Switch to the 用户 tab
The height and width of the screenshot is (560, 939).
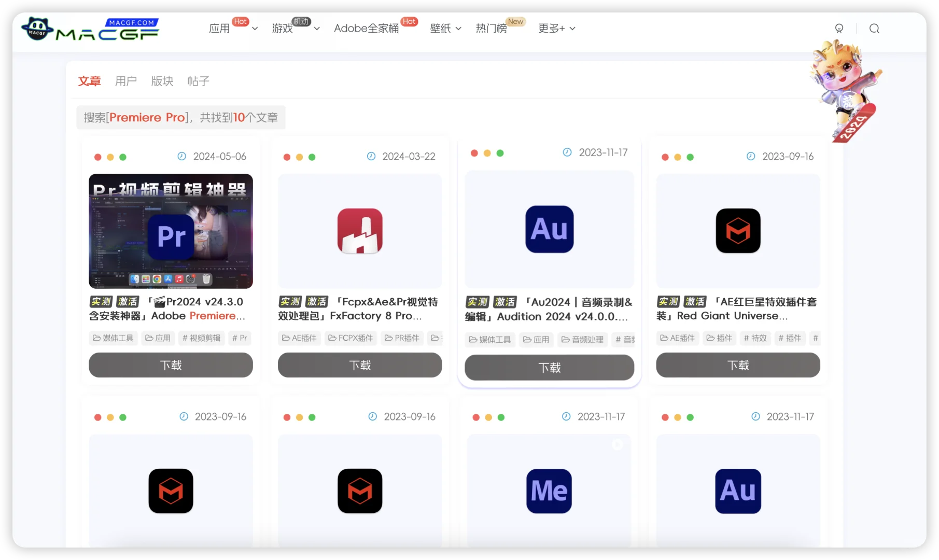pos(126,81)
